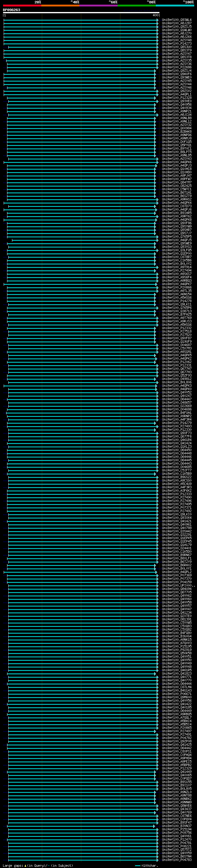
Task: Select hit label UniRef100_P12331
Action: point(177,365)
